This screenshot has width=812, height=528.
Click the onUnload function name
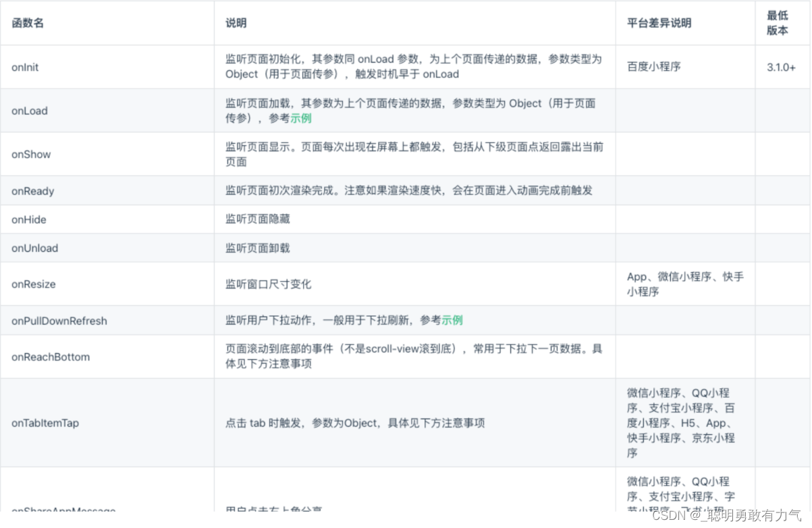click(x=34, y=248)
